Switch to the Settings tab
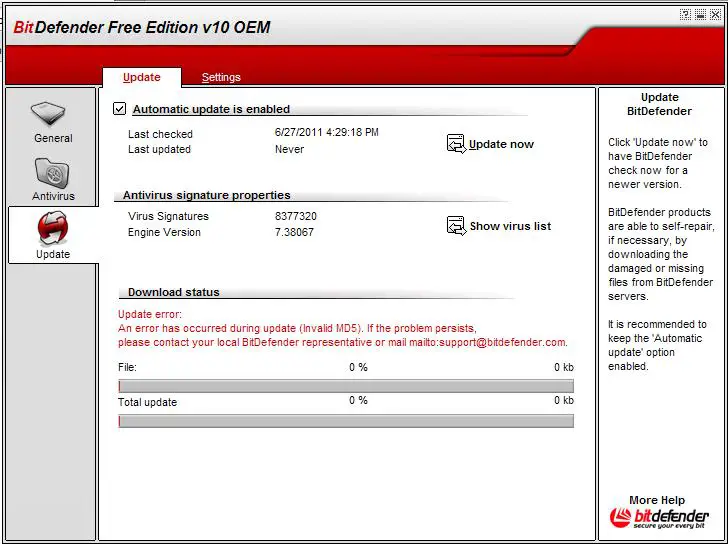This screenshot has height=546, width=728. point(221,78)
